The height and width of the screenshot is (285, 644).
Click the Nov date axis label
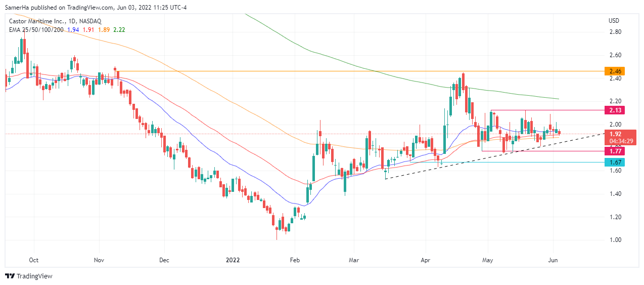[99, 260]
